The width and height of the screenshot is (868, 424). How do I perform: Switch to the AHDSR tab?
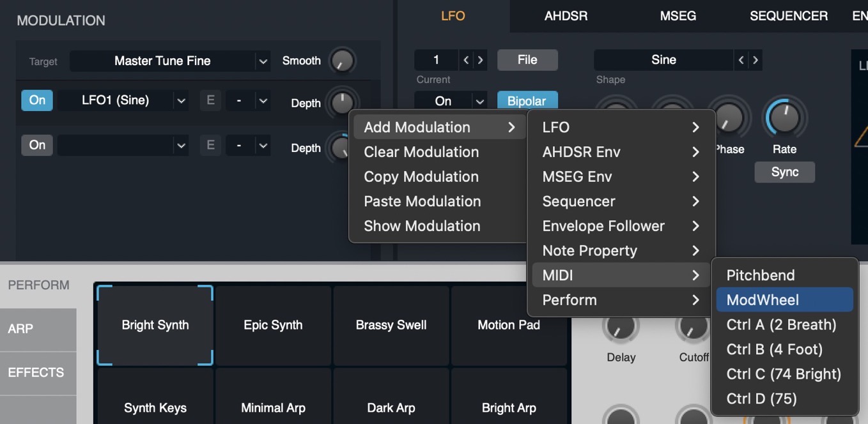pos(565,15)
